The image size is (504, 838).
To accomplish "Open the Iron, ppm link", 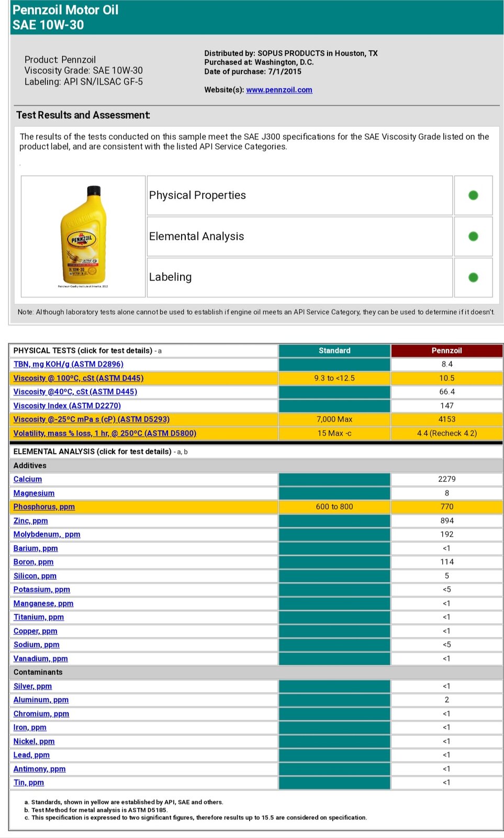I will [x=30, y=727].
